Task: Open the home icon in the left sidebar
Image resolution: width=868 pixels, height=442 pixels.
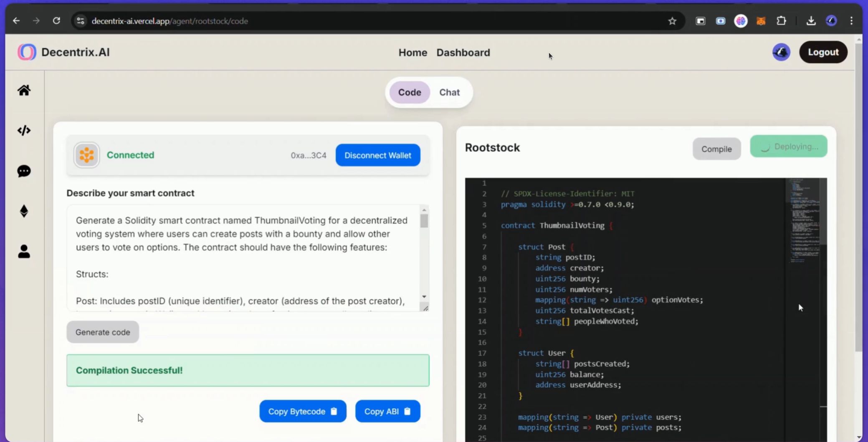Action: (x=24, y=90)
